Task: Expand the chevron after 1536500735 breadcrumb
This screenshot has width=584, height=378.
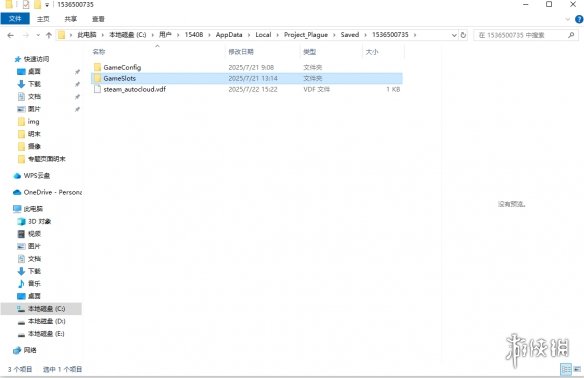Action: click(415, 35)
